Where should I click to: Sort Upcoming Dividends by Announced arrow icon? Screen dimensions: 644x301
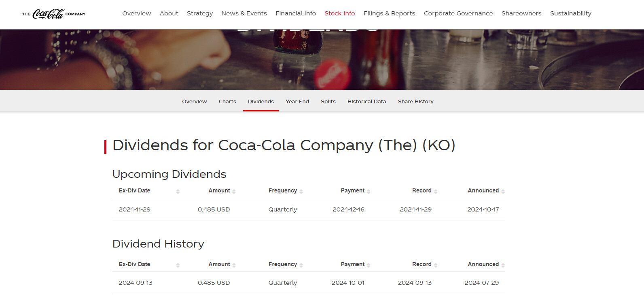[x=503, y=191]
